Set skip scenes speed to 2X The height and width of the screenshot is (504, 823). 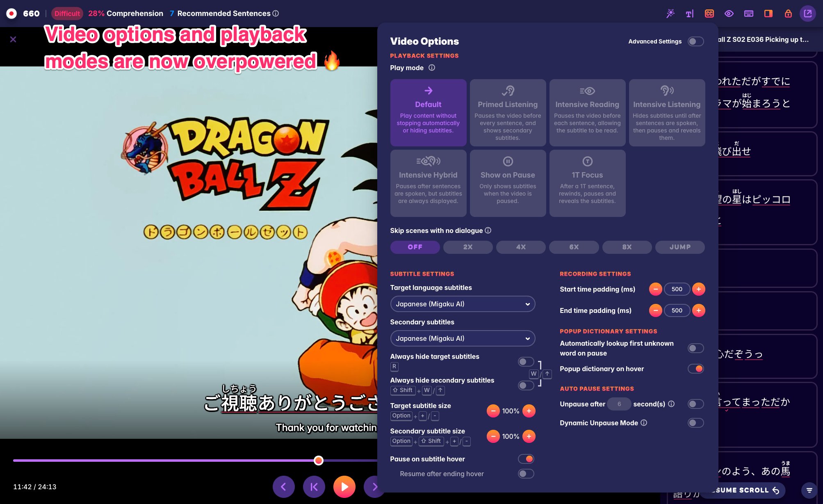tap(468, 247)
